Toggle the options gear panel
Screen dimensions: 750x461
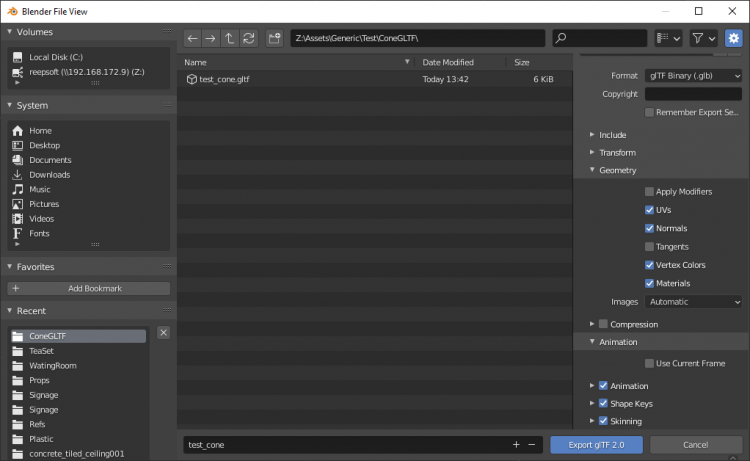pyautogui.click(x=734, y=38)
